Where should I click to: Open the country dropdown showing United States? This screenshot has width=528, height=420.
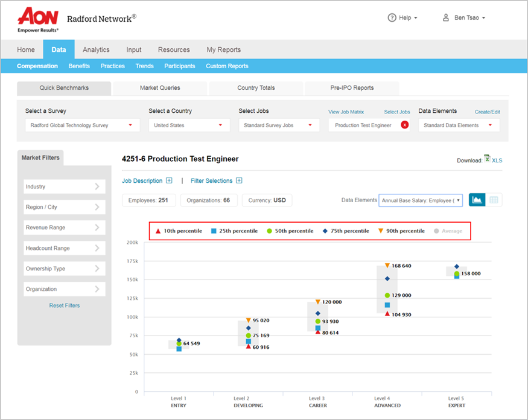189,126
